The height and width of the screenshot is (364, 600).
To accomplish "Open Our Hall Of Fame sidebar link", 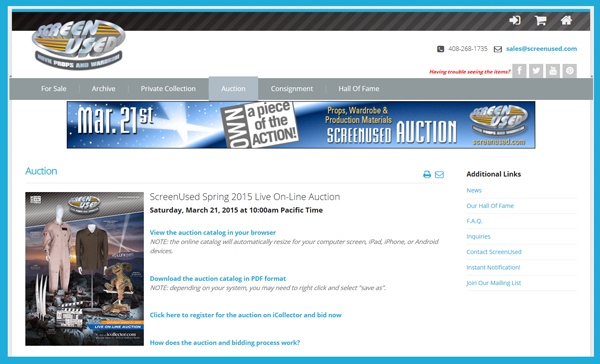I will (490, 206).
